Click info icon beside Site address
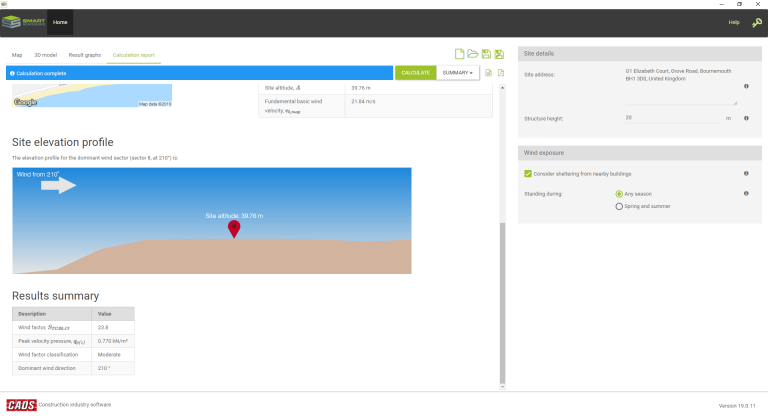This screenshot has width=768, height=416. (x=746, y=86)
